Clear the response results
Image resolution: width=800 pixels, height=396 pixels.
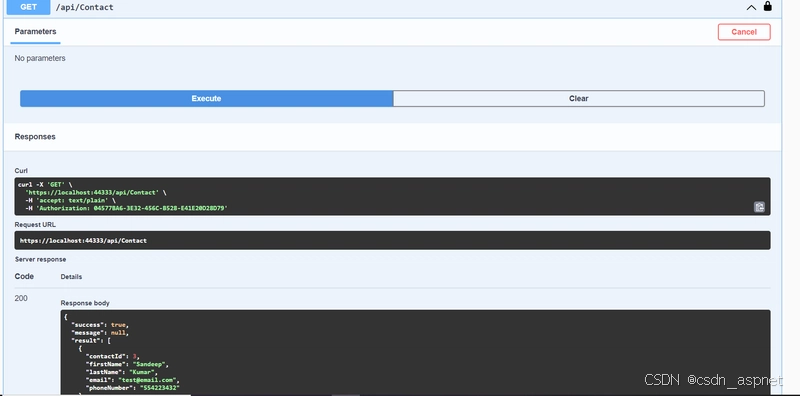tap(579, 98)
